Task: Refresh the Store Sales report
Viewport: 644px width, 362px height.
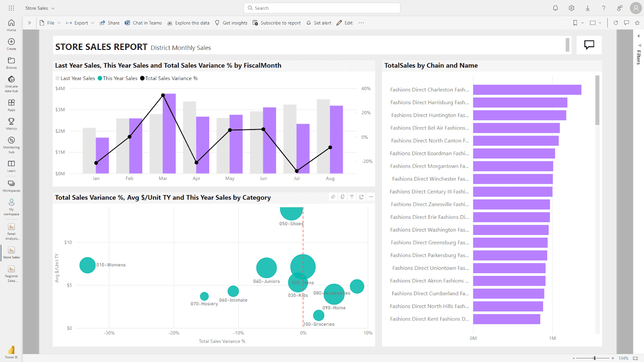Action: click(615, 23)
